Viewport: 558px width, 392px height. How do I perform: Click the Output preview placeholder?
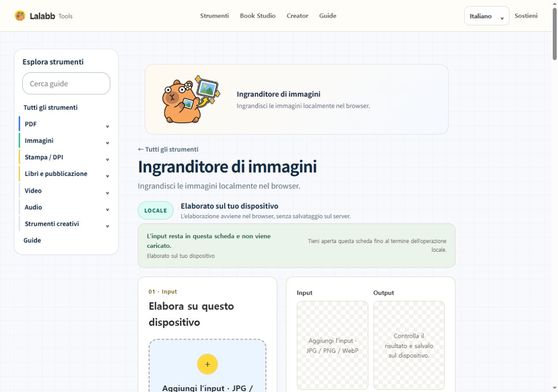pyautogui.click(x=409, y=345)
